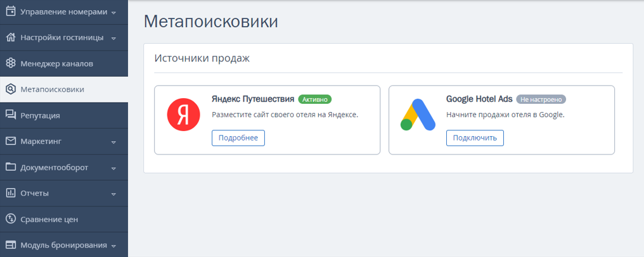Click the folder icon beside Документооборот

coord(11,167)
